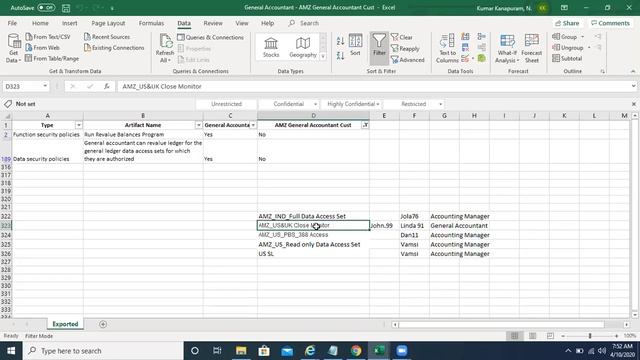Sort Z to A descending
The image size is (640, 360).
[340, 56]
